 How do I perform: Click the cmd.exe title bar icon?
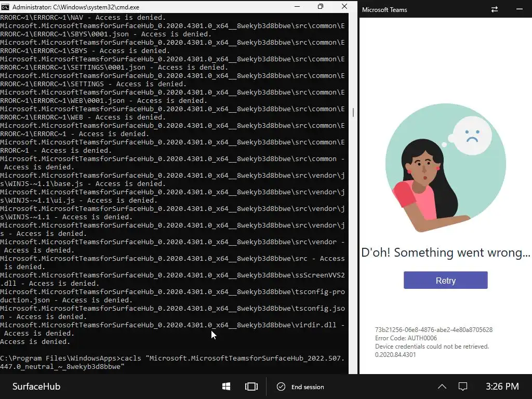[x=5, y=7]
